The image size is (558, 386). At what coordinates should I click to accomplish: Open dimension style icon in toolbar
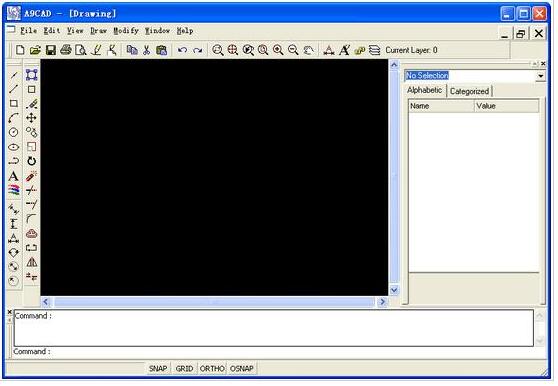329,50
